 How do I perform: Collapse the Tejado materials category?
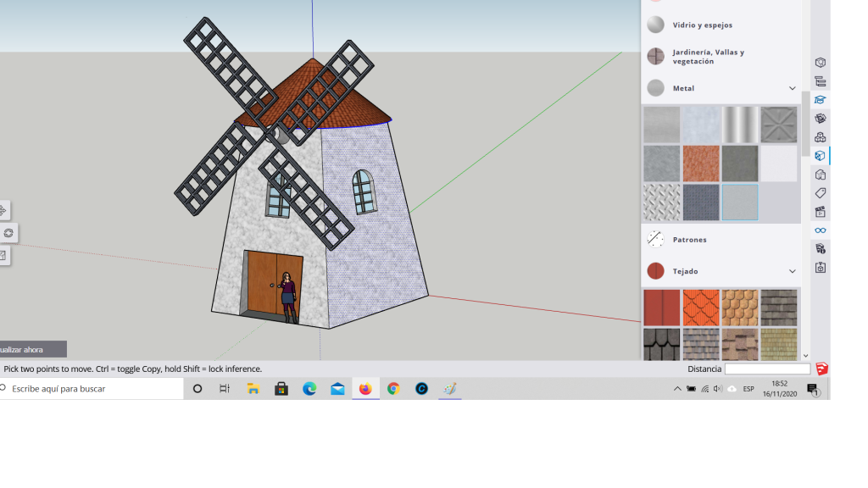coord(792,271)
